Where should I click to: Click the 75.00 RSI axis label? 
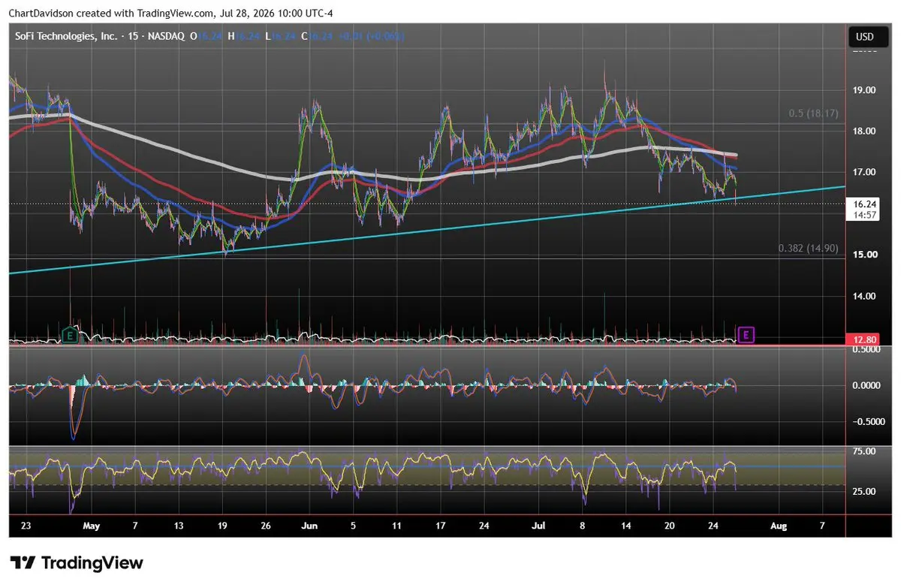[x=864, y=451]
